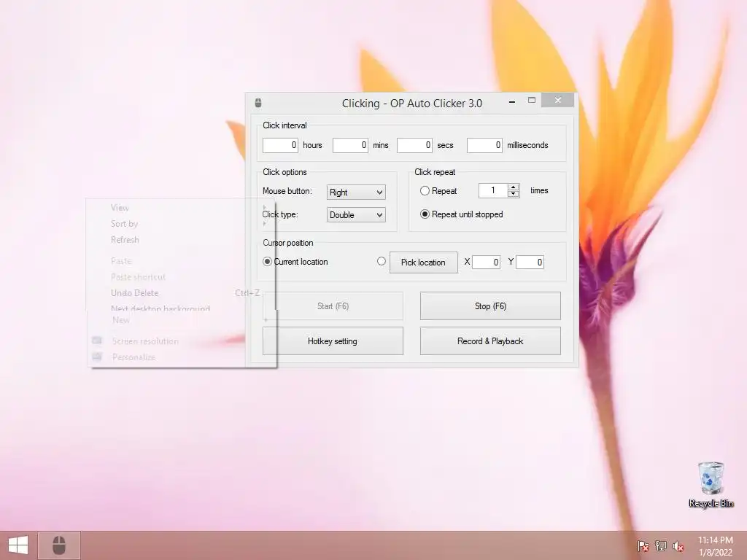
Task: Click the Y coordinate field
Action: [x=530, y=262]
